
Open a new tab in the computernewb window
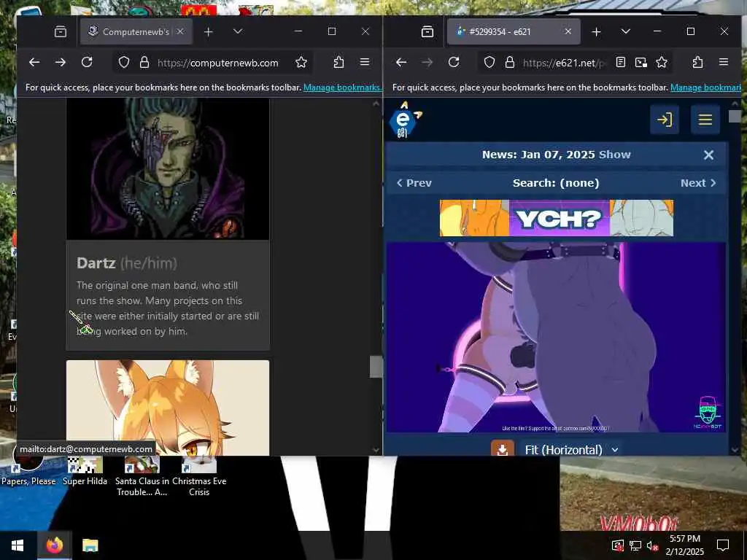(x=208, y=32)
